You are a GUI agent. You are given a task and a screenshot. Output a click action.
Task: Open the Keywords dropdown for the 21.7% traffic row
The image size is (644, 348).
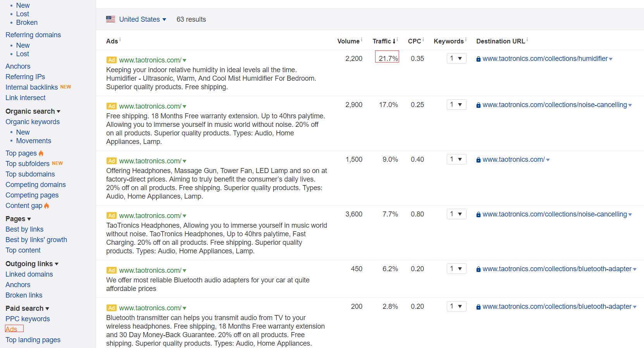click(x=456, y=59)
